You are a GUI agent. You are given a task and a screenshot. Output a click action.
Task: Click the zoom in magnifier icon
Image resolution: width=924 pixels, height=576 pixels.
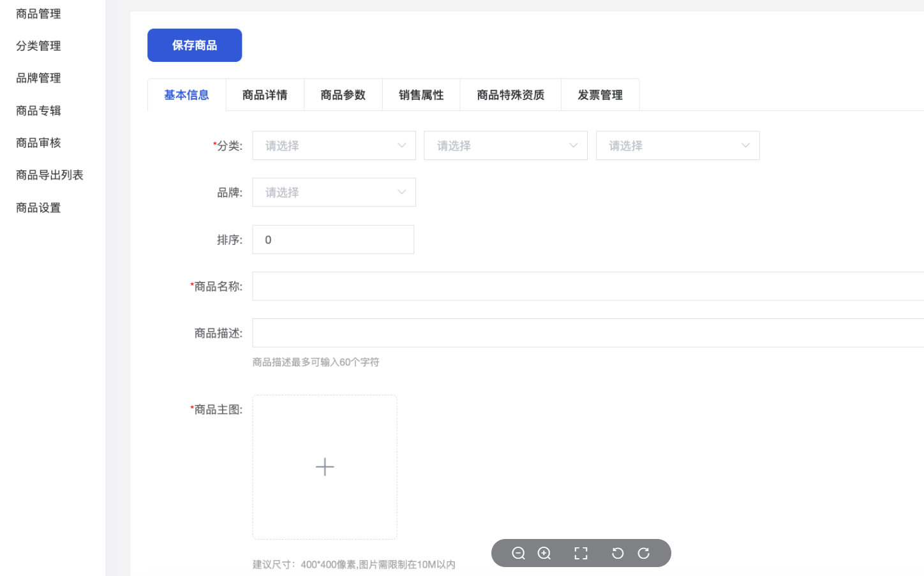tap(544, 553)
